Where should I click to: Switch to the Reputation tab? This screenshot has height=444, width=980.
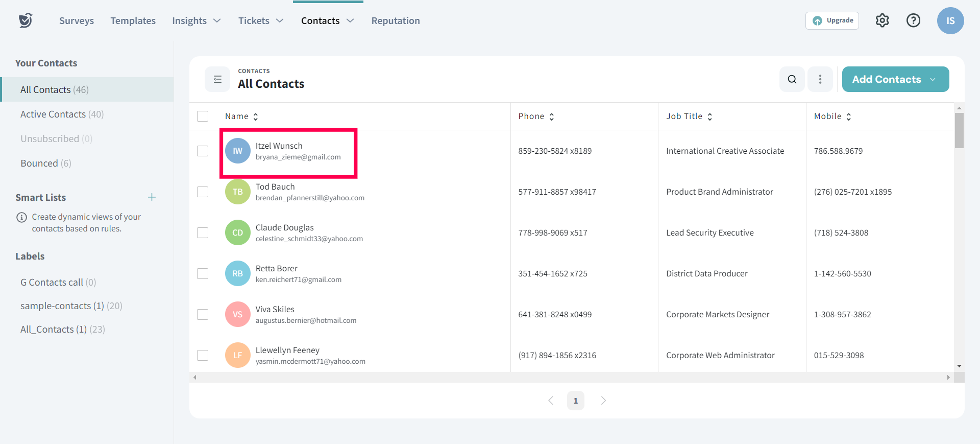coord(396,21)
